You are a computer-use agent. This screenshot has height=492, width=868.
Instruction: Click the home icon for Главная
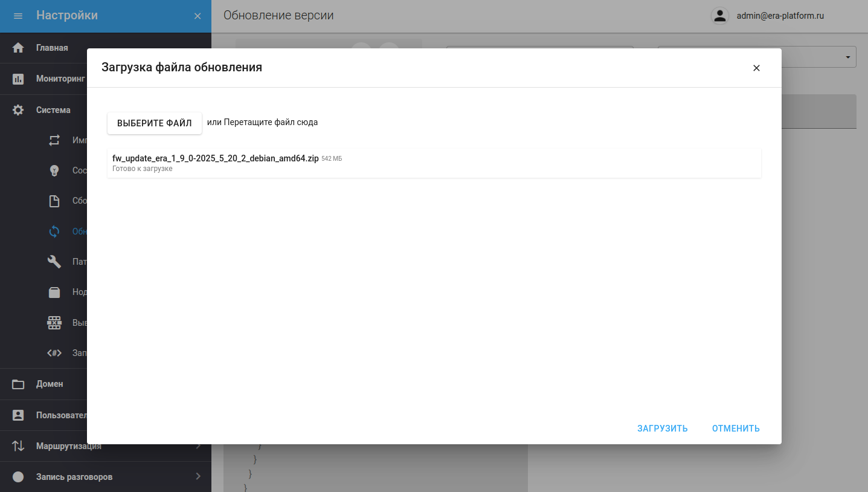[18, 48]
